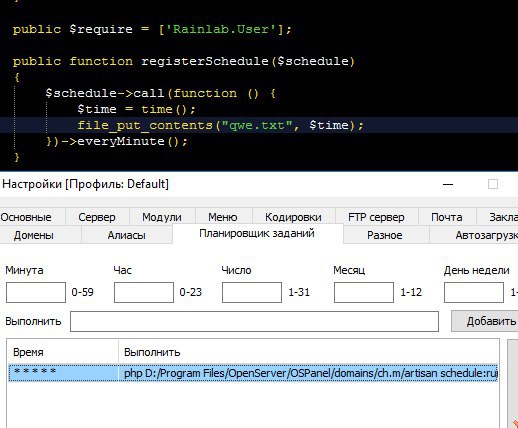Click the $schedule->call(function () line

click(x=161, y=93)
